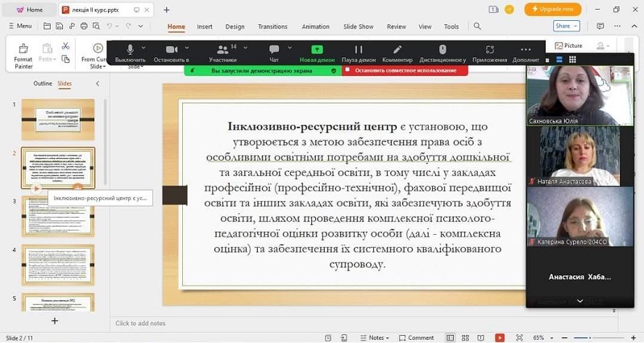Image resolution: width=644 pixels, height=343 pixels.
Task: Collapse the ribbon with the up chevron
Action: pyautogui.click(x=634, y=26)
